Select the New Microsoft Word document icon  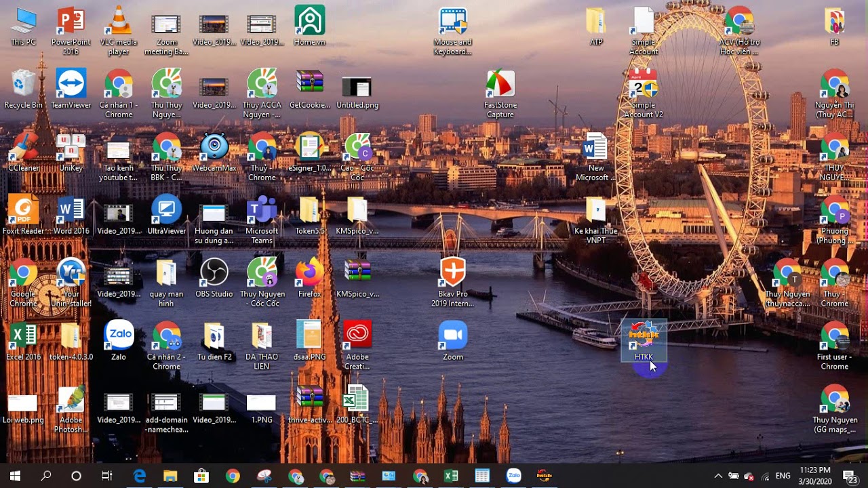[596, 157]
